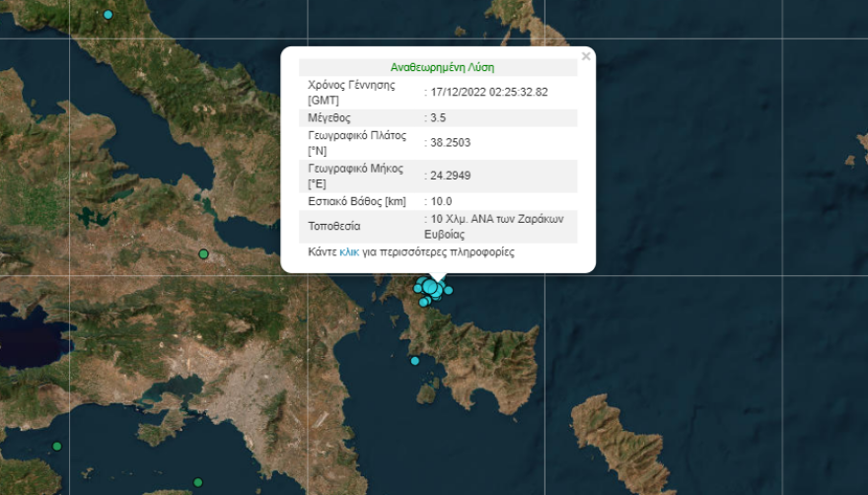This screenshot has width=868, height=495.
Task: Close the earthquake info popup
Action: tap(586, 57)
